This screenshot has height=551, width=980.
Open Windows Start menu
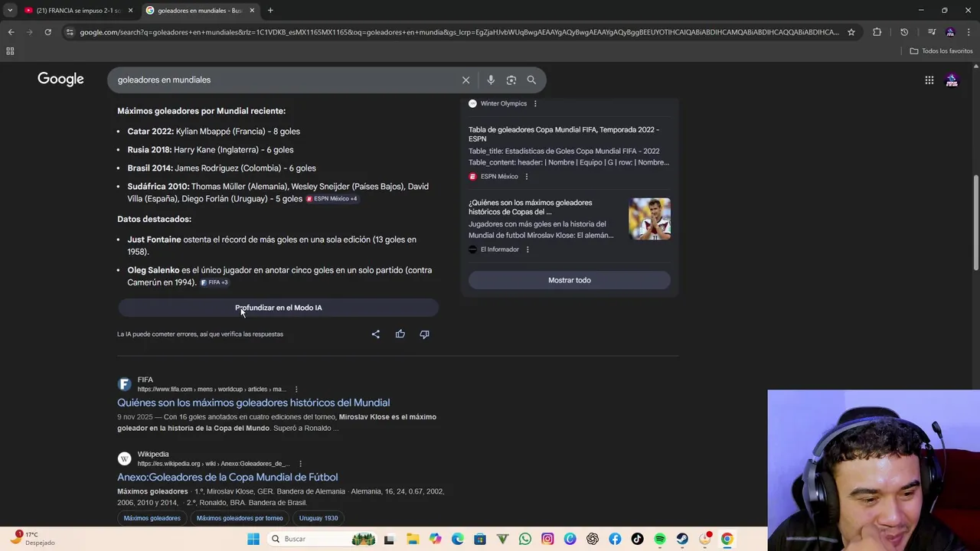(x=253, y=539)
